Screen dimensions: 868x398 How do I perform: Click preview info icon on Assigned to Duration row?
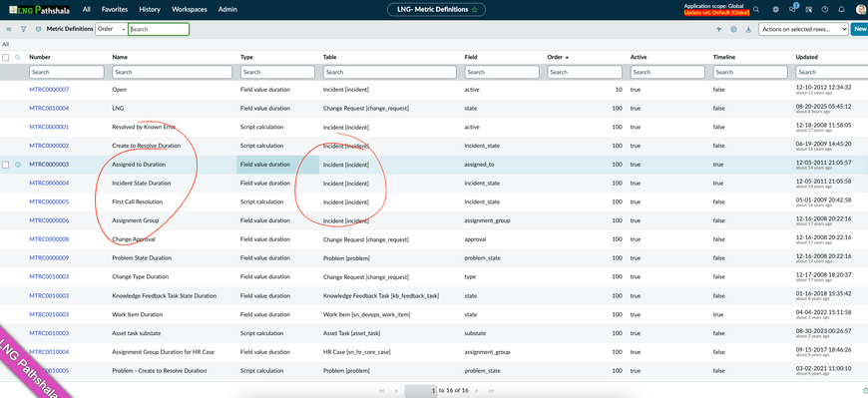[x=18, y=165]
